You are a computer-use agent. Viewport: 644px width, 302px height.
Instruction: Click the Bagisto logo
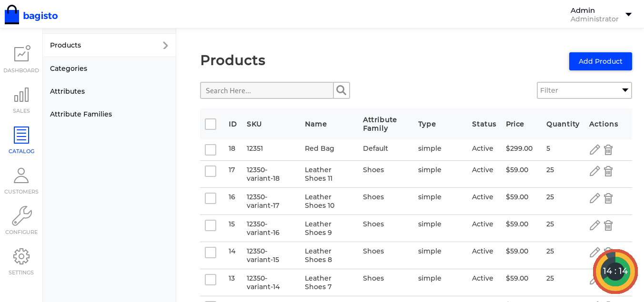[31, 15]
